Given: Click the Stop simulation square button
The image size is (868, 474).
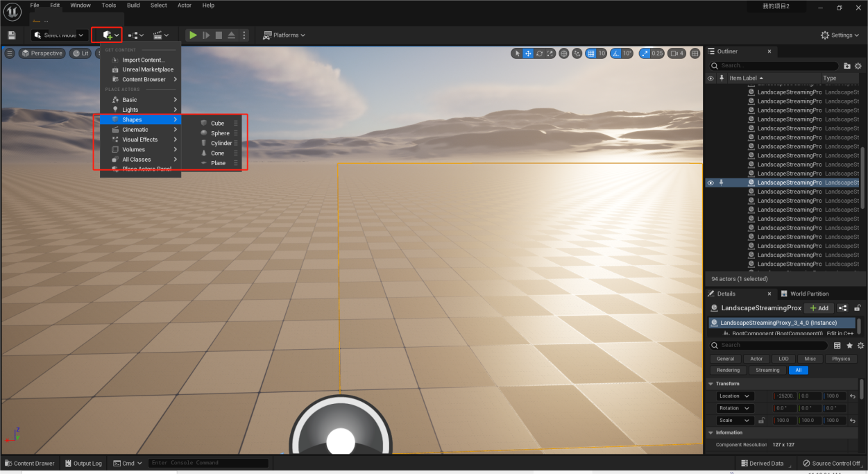Looking at the screenshot, I should pos(219,35).
